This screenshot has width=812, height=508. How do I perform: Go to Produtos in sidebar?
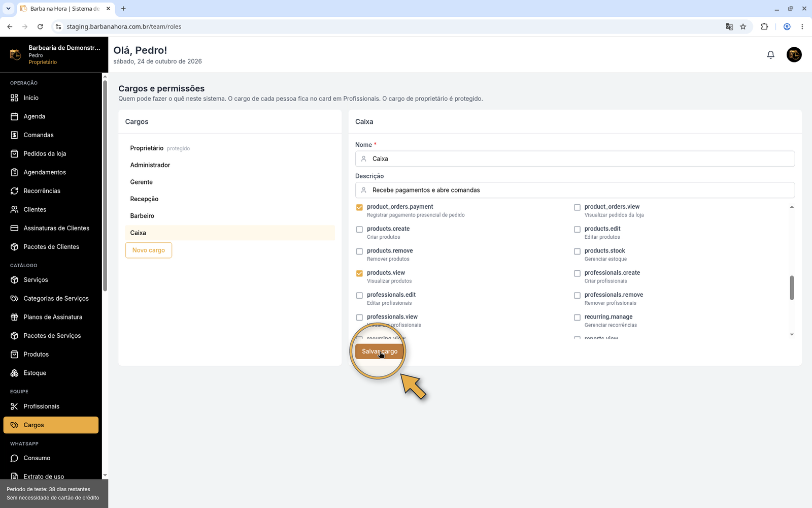pyautogui.click(x=51, y=354)
